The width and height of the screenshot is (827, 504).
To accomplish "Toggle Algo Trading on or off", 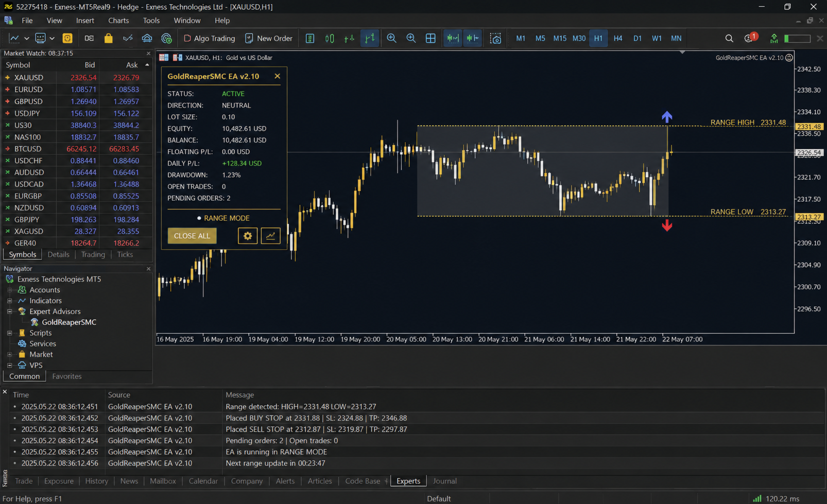I will point(209,38).
